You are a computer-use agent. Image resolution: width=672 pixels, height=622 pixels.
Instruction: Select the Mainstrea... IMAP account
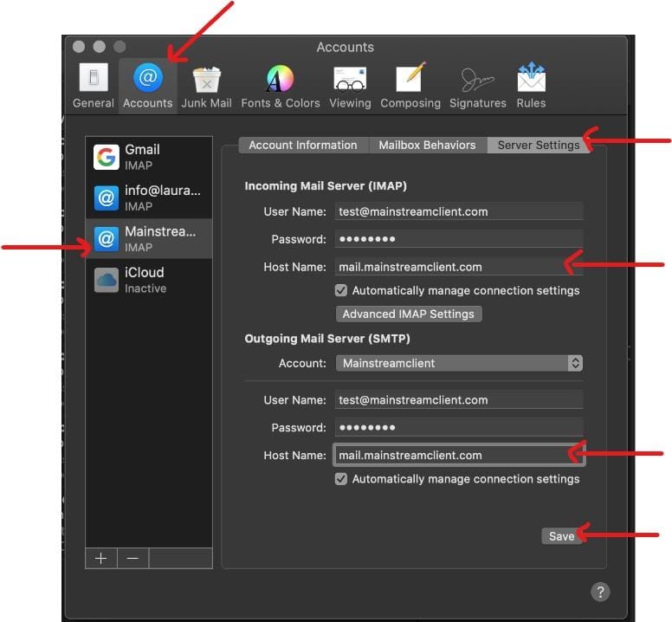149,239
